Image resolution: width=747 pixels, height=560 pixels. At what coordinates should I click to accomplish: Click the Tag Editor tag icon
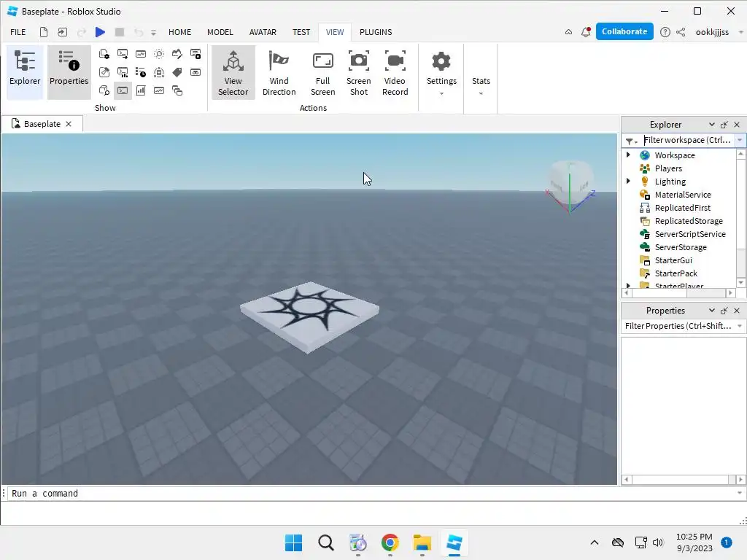[x=177, y=72]
